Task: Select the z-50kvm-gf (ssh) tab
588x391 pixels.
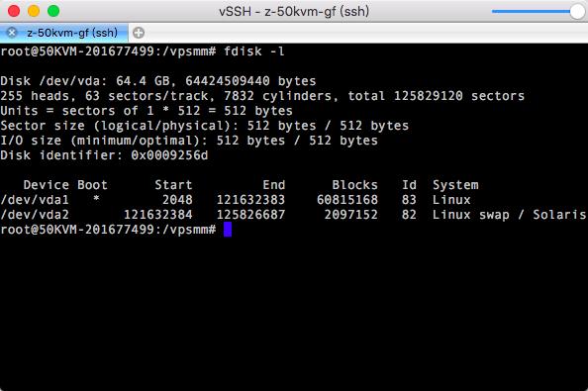Action: pos(64,33)
